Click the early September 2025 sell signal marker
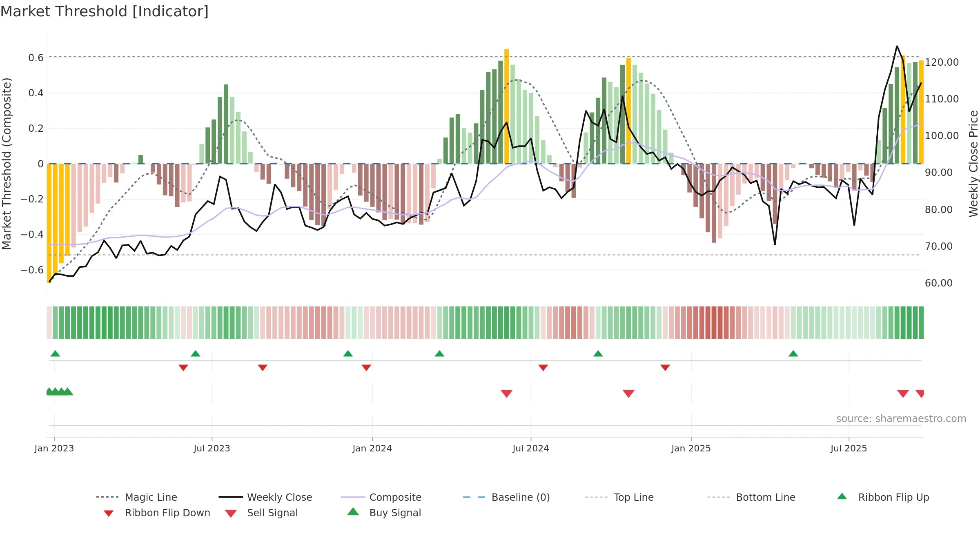This screenshot has width=980, height=551. pyautogui.click(x=903, y=393)
